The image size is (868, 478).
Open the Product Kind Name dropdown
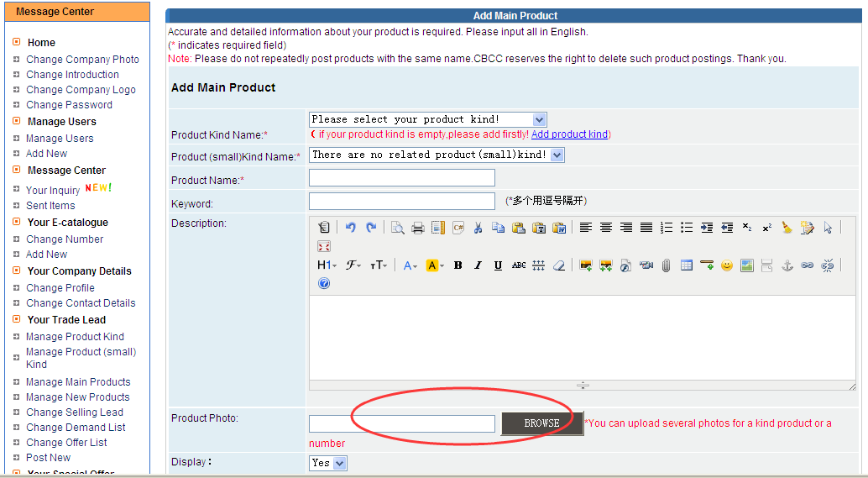(x=428, y=120)
